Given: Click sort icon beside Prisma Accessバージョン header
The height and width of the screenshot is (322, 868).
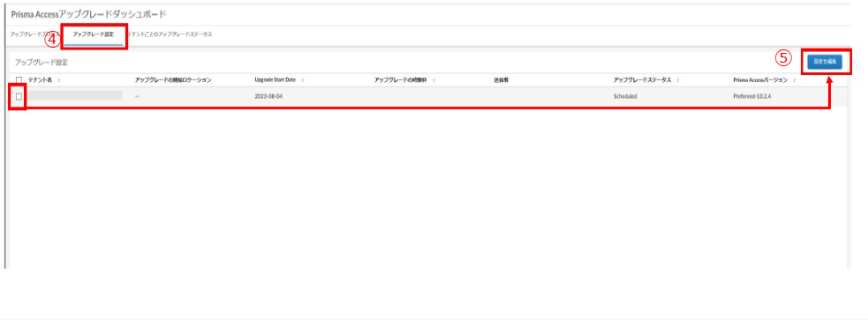Looking at the screenshot, I should point(795,80).
